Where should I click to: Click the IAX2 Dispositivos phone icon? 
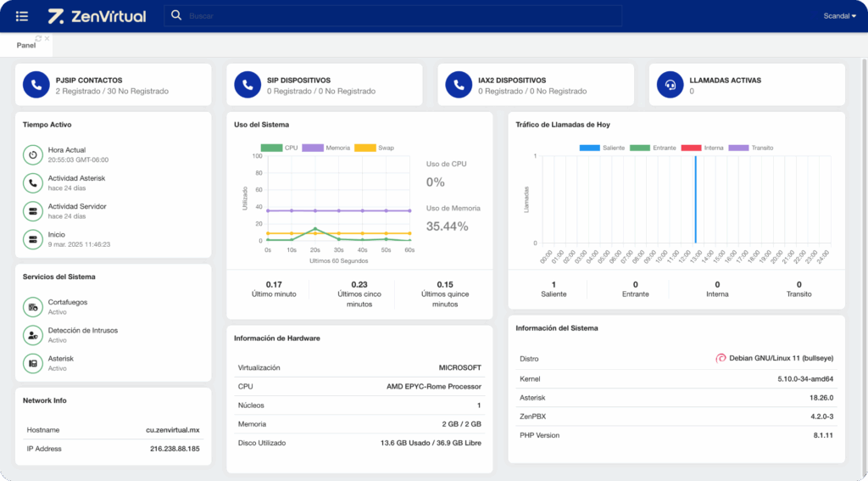click(459, 85)
